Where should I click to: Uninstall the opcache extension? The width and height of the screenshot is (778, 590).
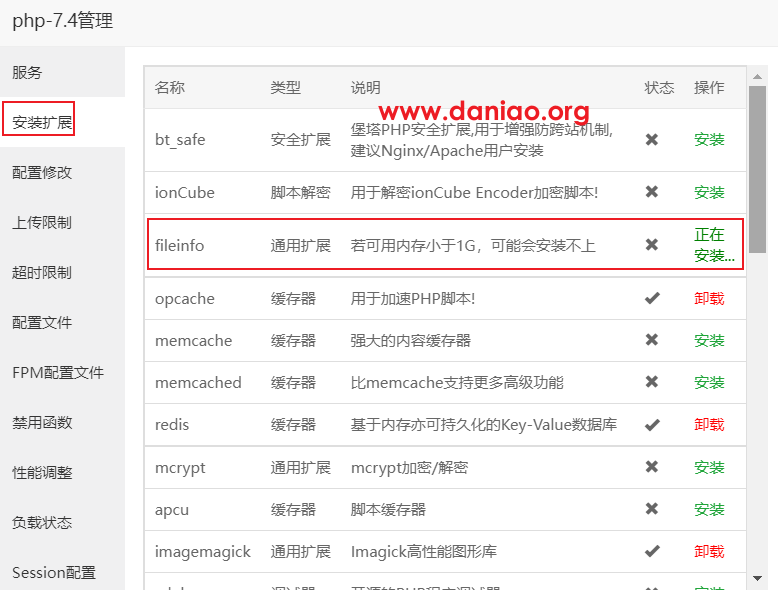pyautogui.click(x=709, y=298)
